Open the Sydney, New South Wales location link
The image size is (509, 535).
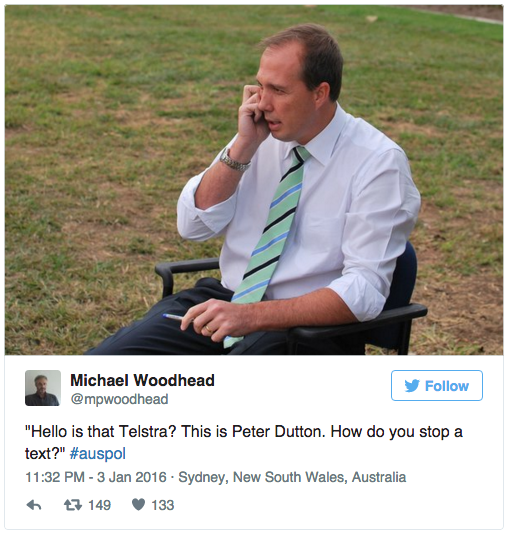292,477
